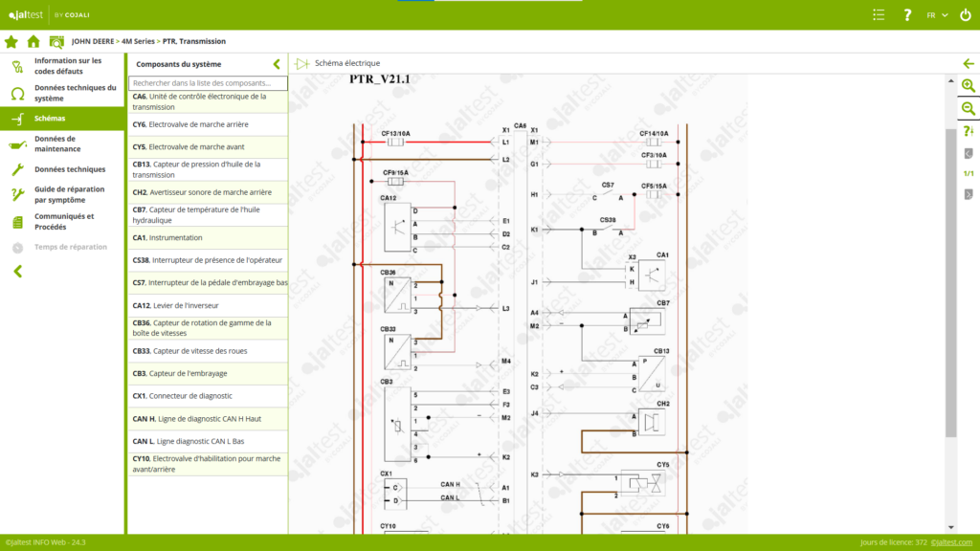Select CY10 Electrovalve d'habilitation
Screen dimensions: 980x551
[208, 464]
